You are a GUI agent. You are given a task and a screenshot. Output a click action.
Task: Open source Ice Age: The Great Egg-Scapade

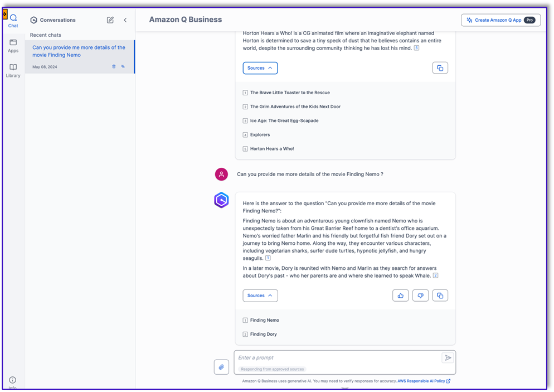[284, 121]
